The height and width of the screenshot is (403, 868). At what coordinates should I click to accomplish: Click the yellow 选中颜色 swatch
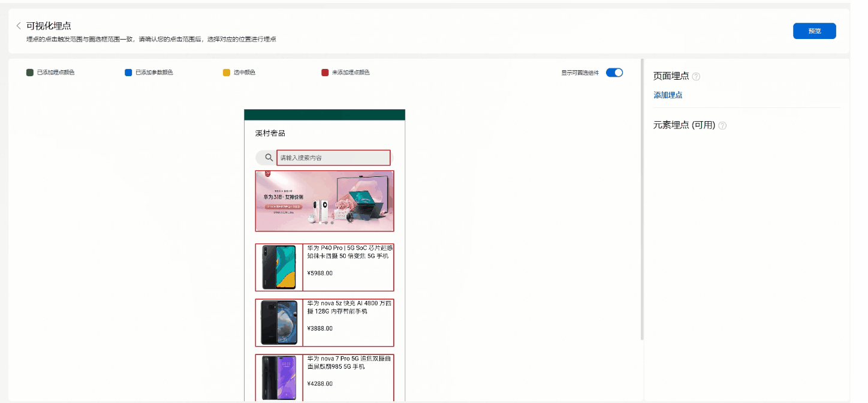click(x=227, y=73)
